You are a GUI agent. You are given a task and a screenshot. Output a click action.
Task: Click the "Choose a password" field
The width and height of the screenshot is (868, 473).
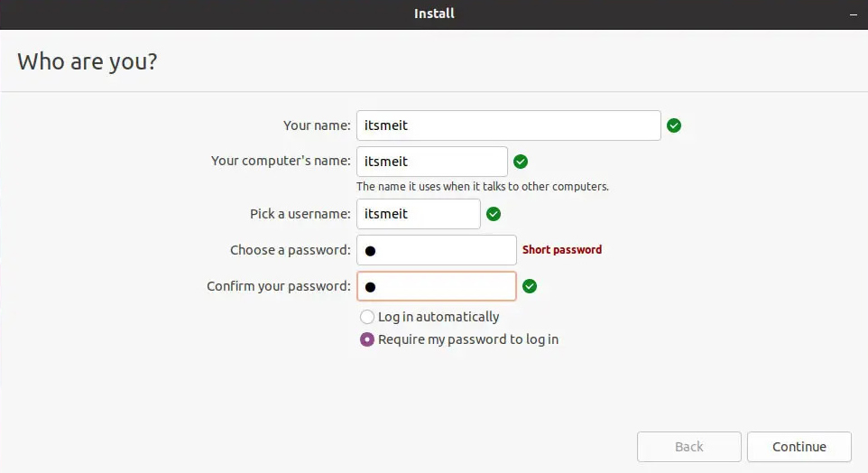[437, 250]
